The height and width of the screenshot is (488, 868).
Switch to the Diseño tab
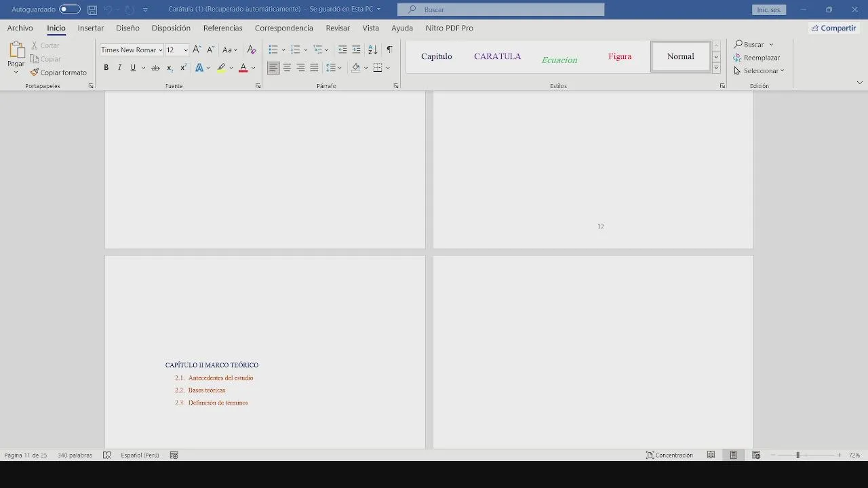(x=127, y=28)
